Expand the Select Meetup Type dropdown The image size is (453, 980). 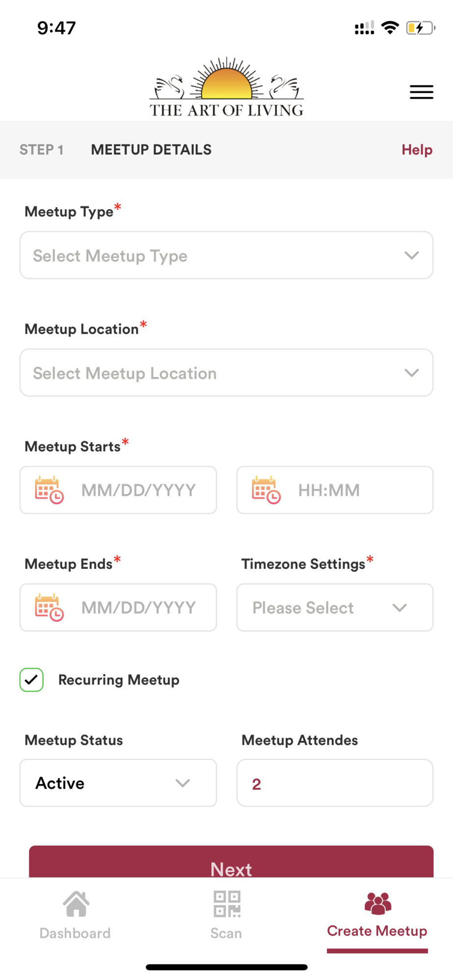[x=226, y=255]
